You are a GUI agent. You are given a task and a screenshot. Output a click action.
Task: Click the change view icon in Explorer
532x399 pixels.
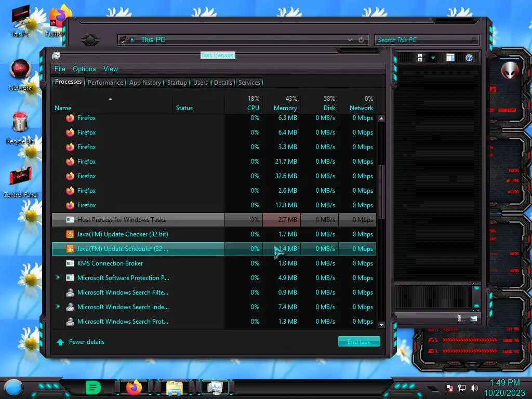coord(422,58)
